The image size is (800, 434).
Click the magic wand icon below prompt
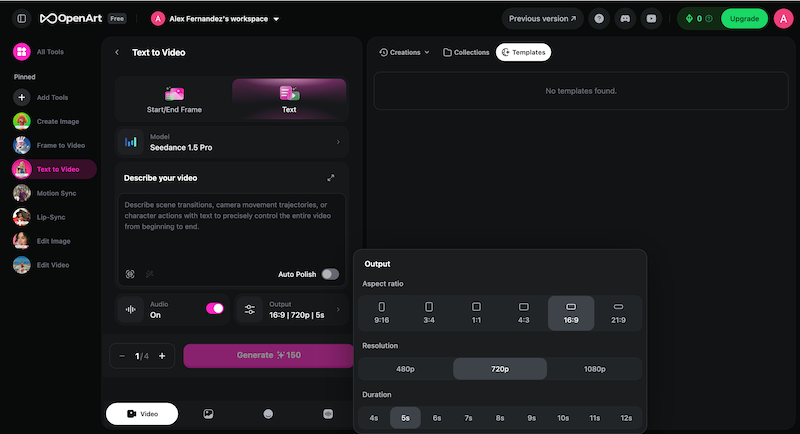coord(149,274)
